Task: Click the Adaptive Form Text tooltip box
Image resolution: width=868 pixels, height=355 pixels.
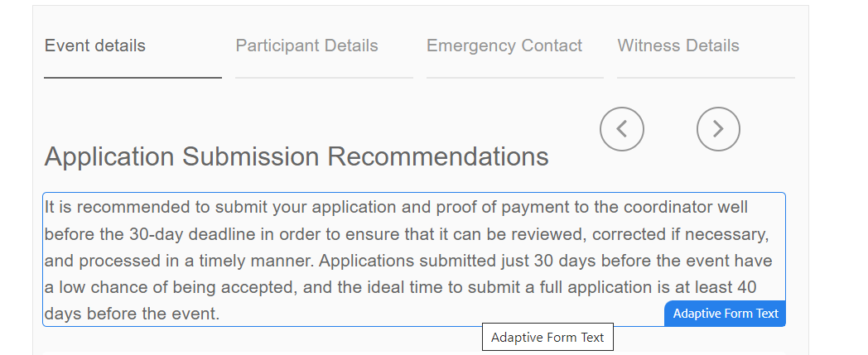Action: point(547,338)
